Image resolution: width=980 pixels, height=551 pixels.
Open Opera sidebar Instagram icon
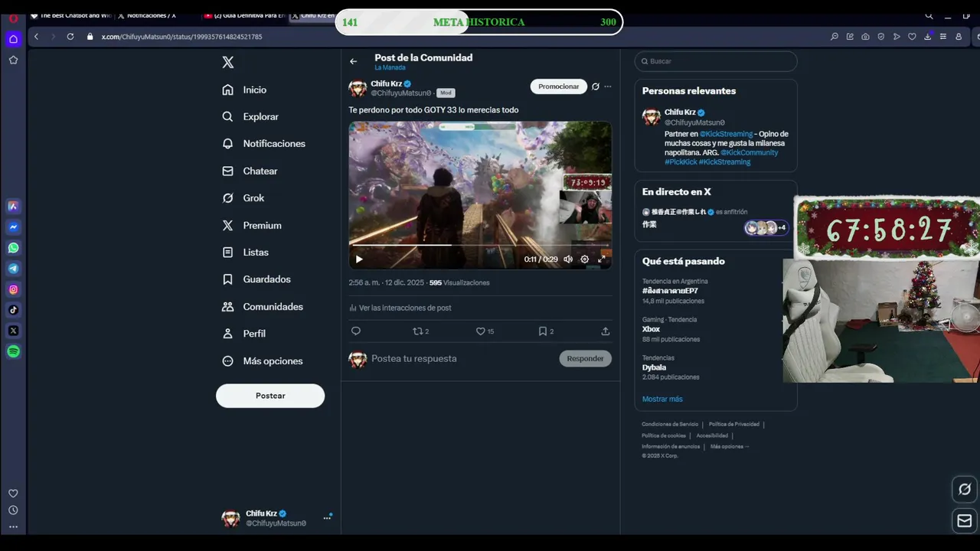pyautogui.click(x=13, y=289)
